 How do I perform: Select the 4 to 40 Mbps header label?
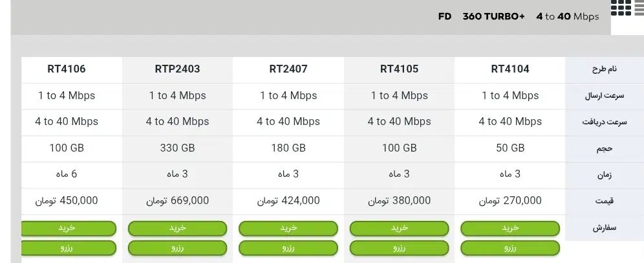click(x=567, y=16)
